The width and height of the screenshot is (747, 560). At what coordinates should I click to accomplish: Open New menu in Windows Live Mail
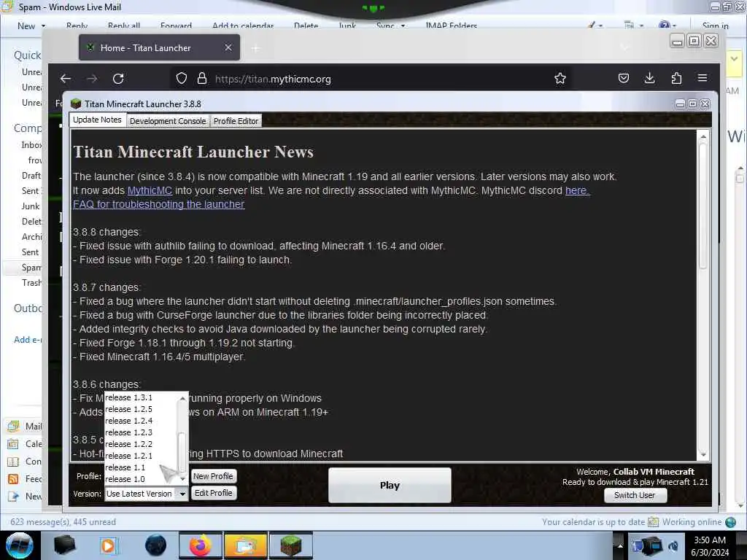tap(31, 26)
